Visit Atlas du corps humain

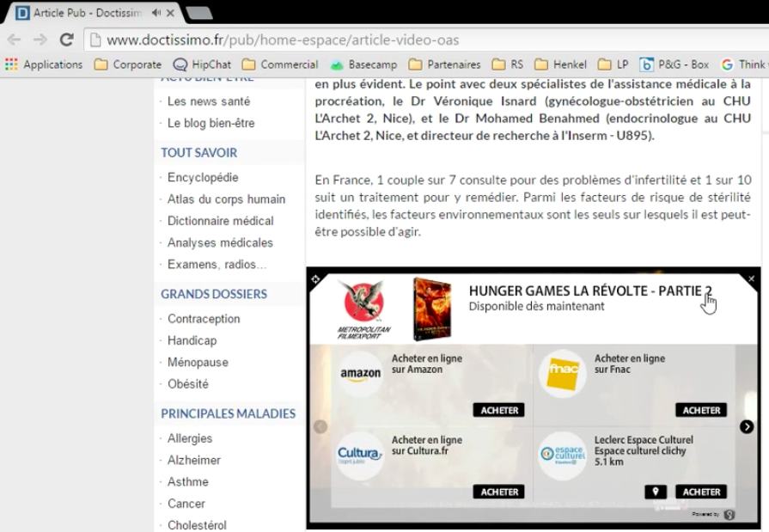226,199
